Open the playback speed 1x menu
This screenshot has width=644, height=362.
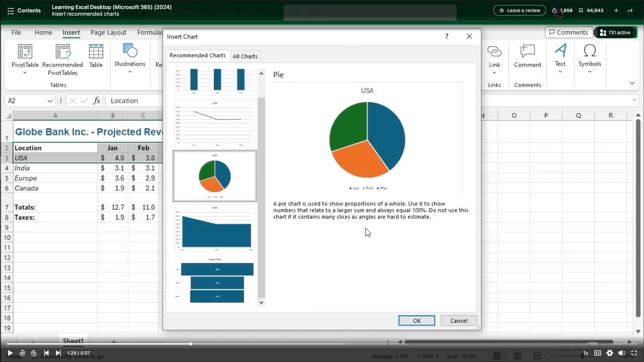click(586, 353)
